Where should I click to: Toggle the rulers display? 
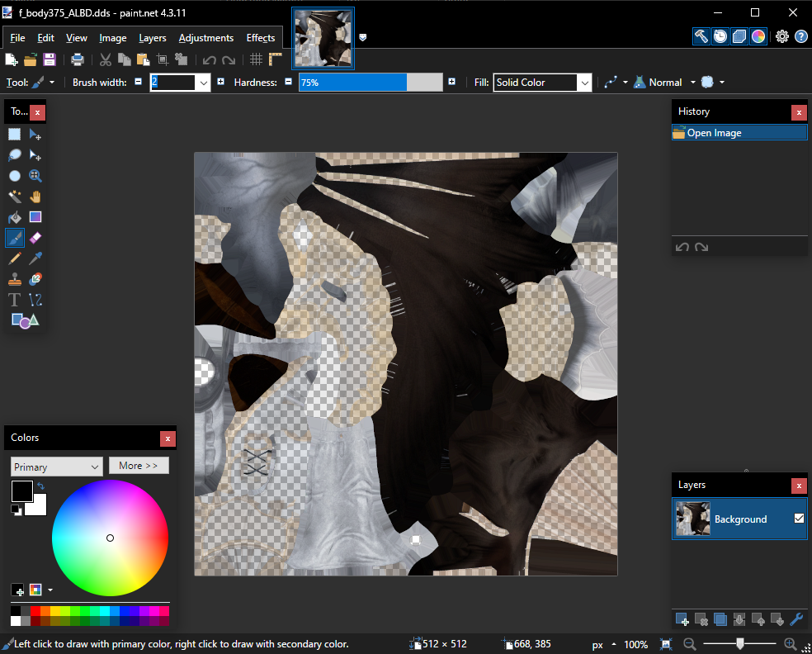(x=275, y=59)
